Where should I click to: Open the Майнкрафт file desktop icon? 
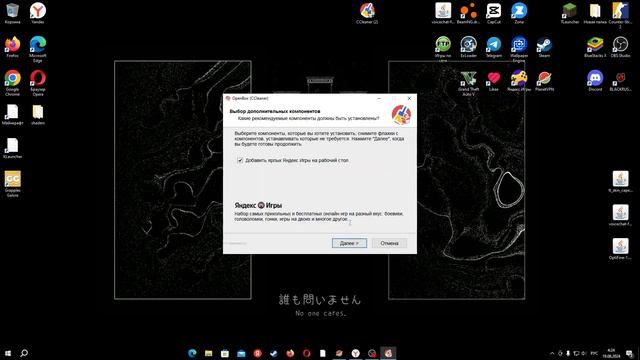(x=12, y=114)
